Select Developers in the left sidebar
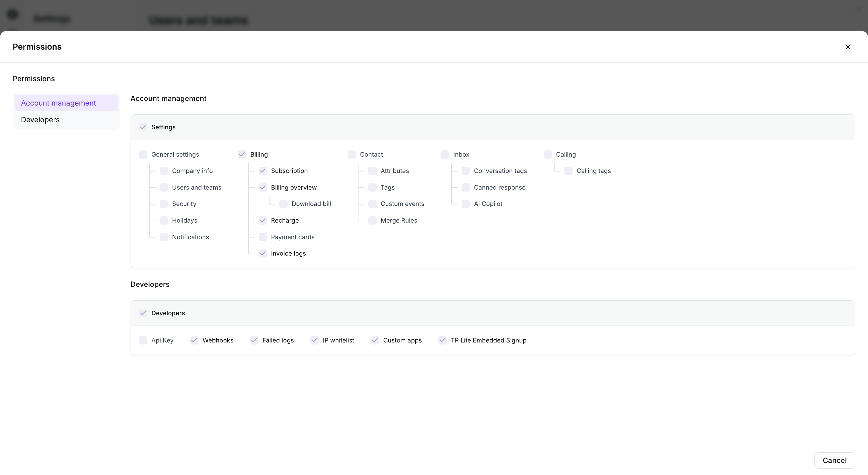Image resolution: width=868 pixels, height=475 pixels. click(x=66, y=120)
